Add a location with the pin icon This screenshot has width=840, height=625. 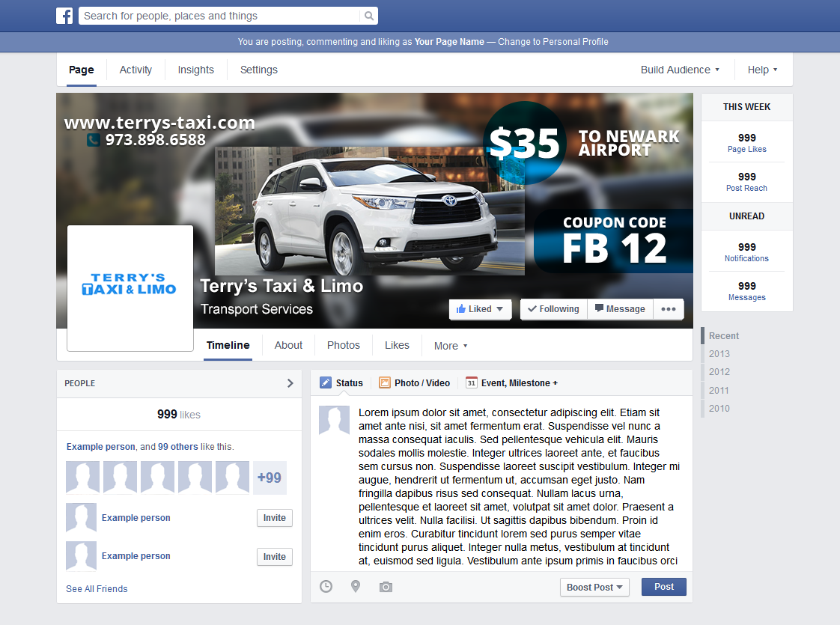point(356,587)
